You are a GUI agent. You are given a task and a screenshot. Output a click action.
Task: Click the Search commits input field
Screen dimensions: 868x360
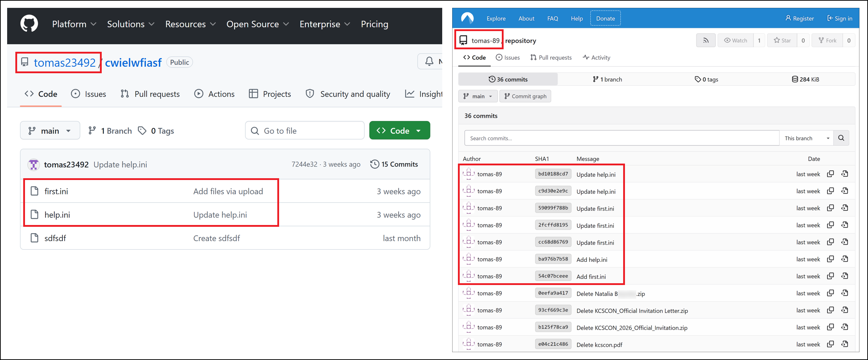[x=622, y=138]
